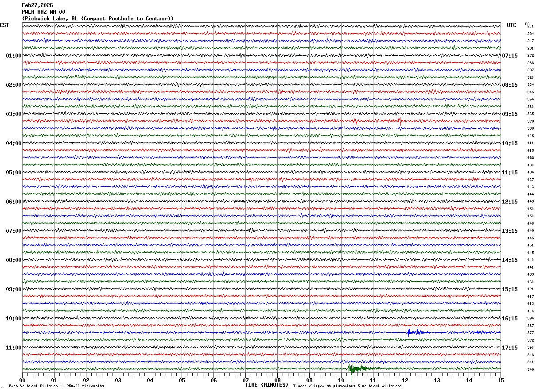Click the 01:00 CST hour label

(13, 56)
